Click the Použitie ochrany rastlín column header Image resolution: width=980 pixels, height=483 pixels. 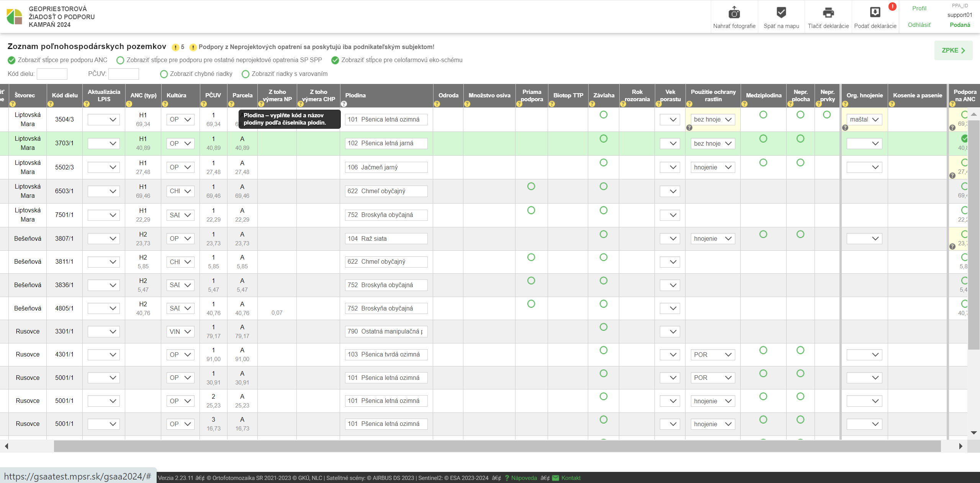click(x=713, y=95)
